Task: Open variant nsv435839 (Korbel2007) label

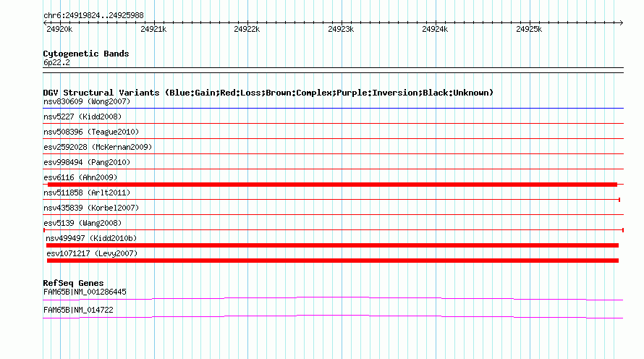Action: point(91,208)
